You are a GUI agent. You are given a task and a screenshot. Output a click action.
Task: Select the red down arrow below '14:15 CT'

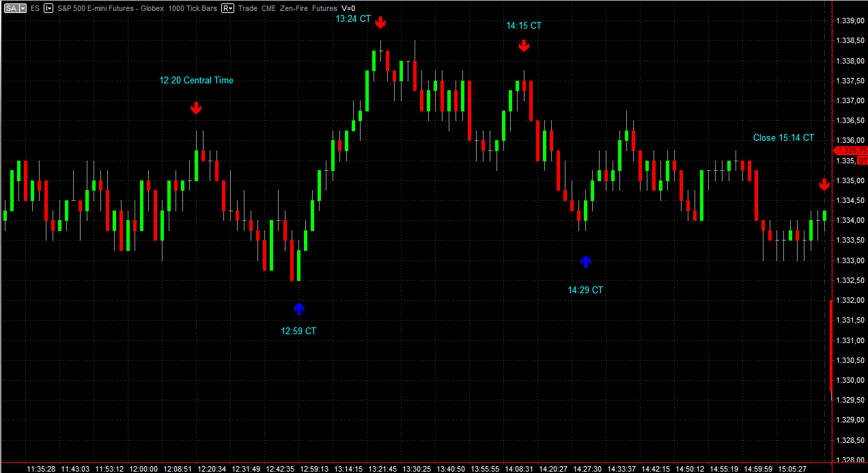coord(524,46)
